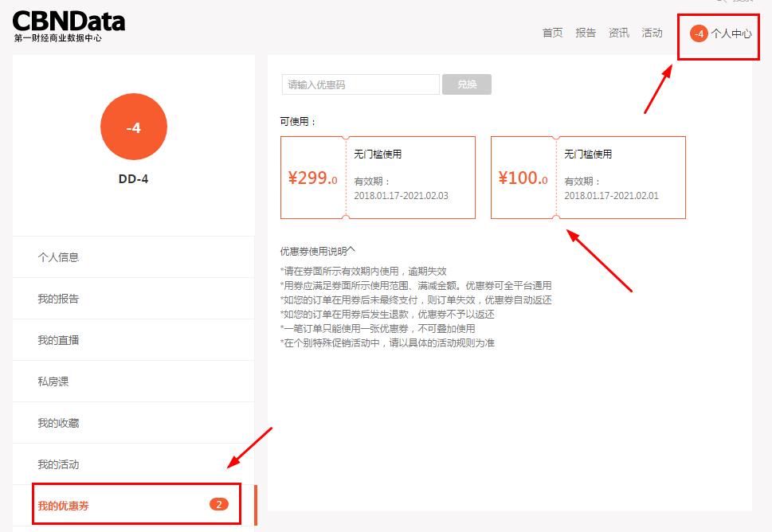
Task: Click the 兑换 redeem button
Action: [466, 84]
